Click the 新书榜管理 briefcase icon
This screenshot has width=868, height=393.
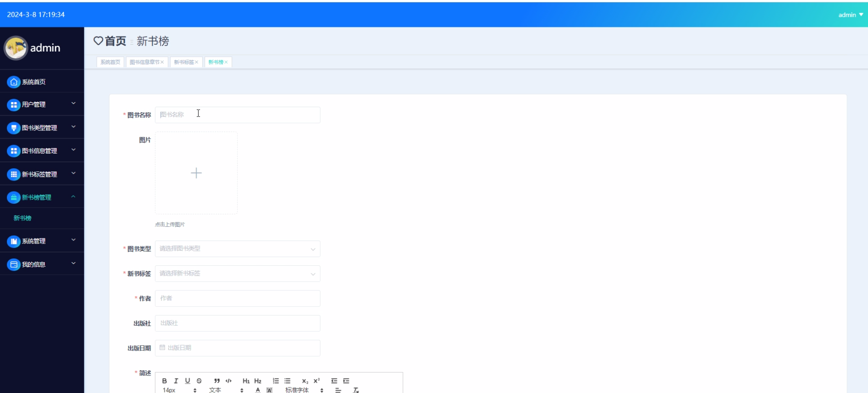14,197
